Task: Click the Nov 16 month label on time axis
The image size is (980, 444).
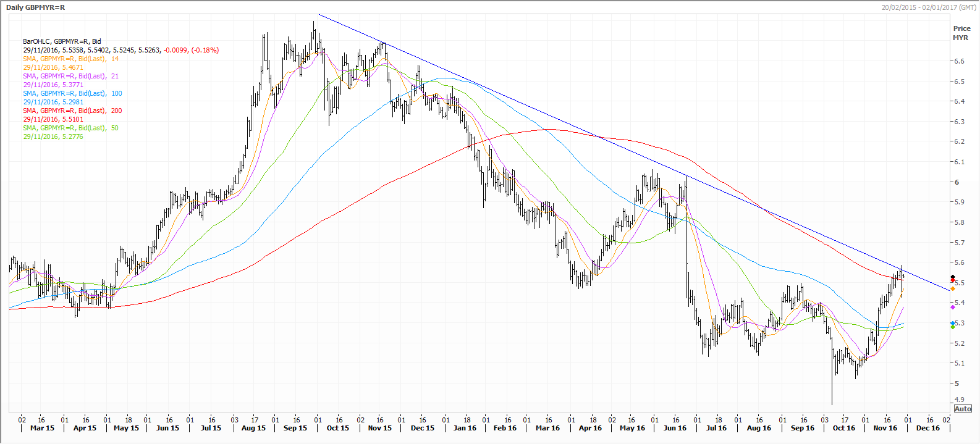Action: (885, 428)
